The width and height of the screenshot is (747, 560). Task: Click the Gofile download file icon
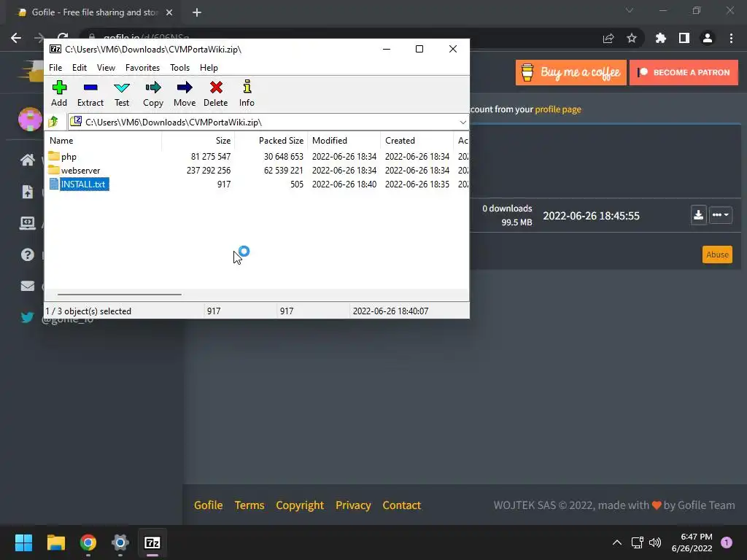point(698,215)
